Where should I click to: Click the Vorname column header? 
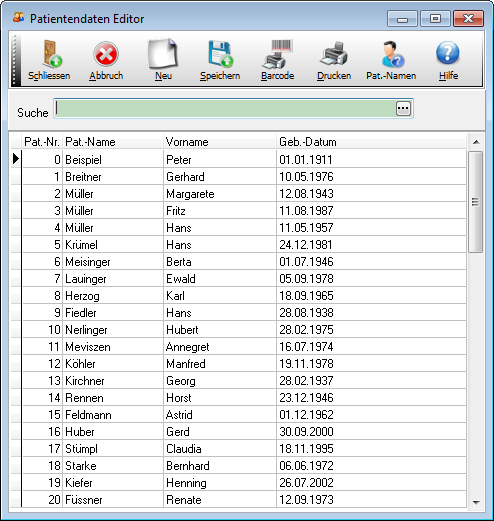(220, 142)
